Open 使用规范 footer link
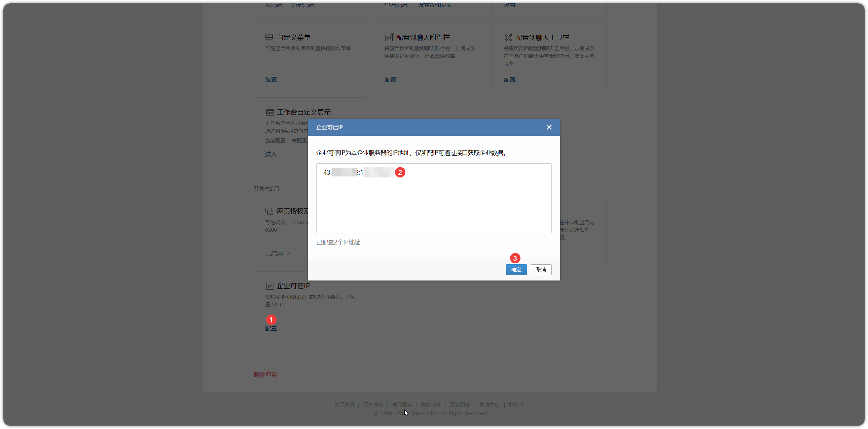 click(402, 404)
